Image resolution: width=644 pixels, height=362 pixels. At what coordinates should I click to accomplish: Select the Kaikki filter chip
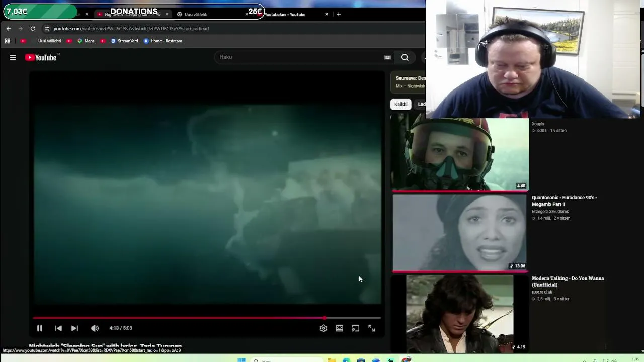[x=401, y=104]
